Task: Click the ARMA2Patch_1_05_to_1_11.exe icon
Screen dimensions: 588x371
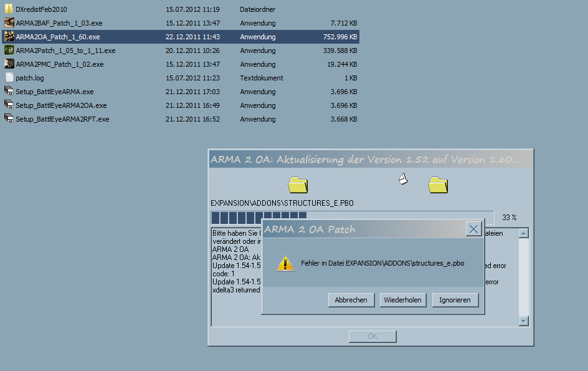Action: tap(9, 51)
